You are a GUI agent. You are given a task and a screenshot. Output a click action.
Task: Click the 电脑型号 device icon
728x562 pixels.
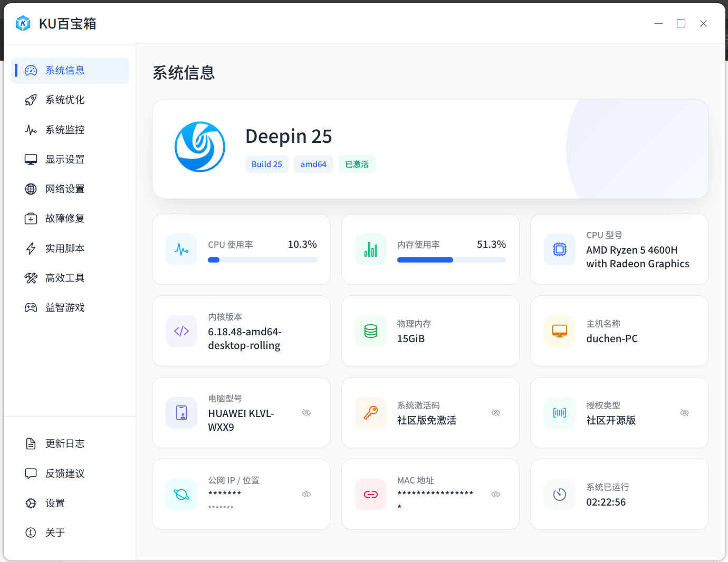[x=181, y=413]
